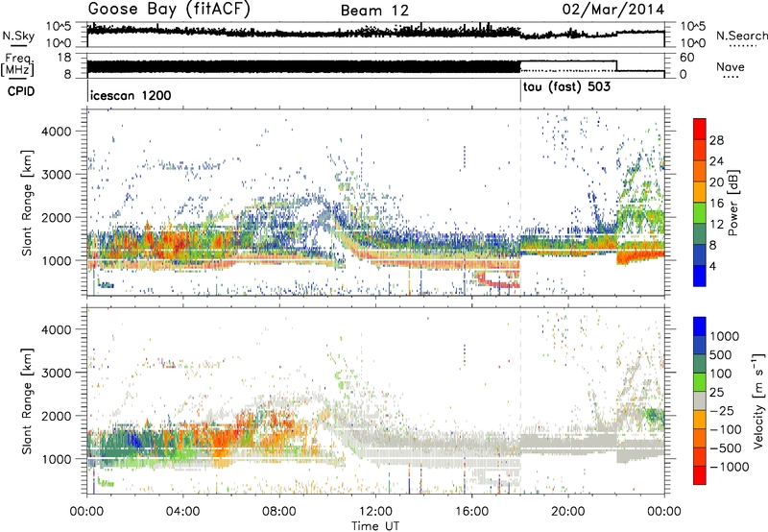Click the '12:00' time axis label

pos(375,512)
